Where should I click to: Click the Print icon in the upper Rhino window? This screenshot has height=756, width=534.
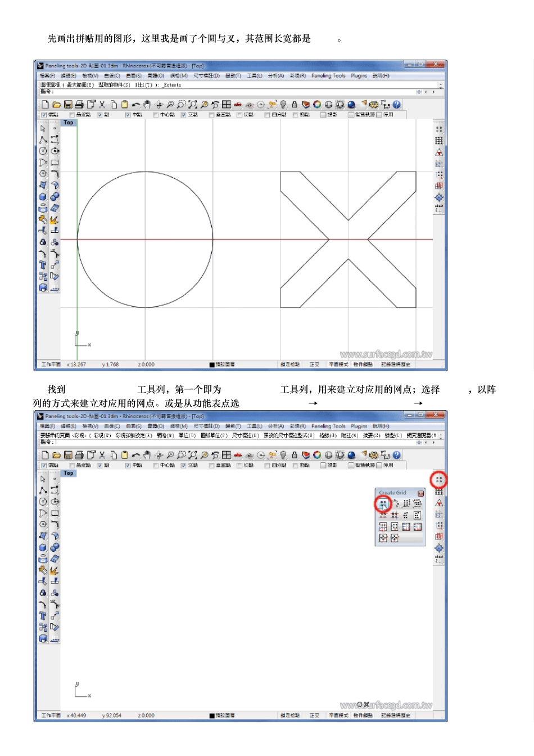click(x=79, y=105)
